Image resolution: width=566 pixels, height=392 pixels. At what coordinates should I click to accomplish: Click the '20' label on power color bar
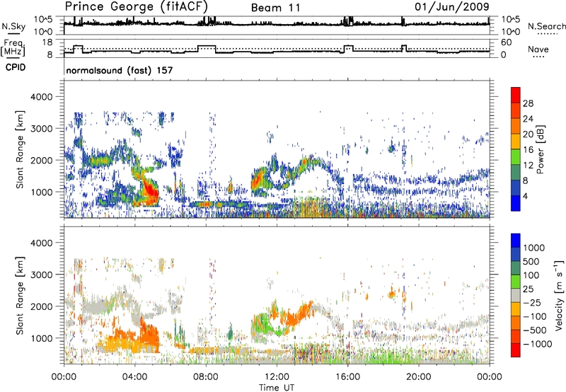[x=528, y=134]
